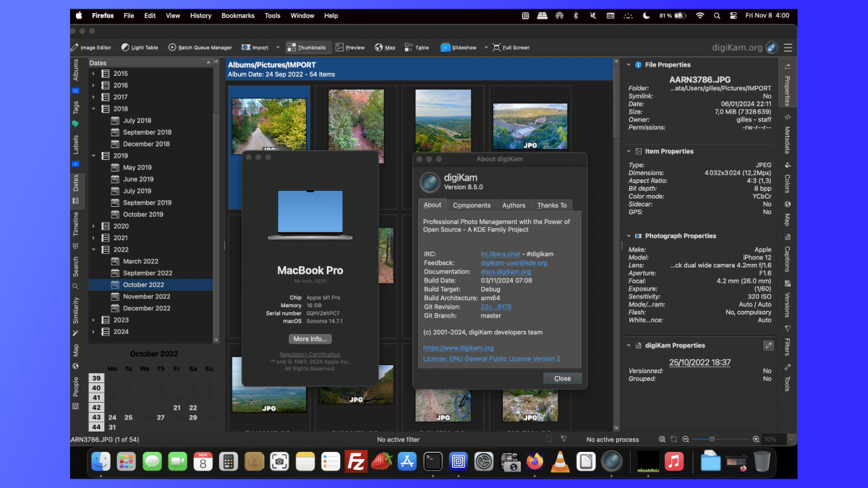Open the Light Table

click(140, 48)
